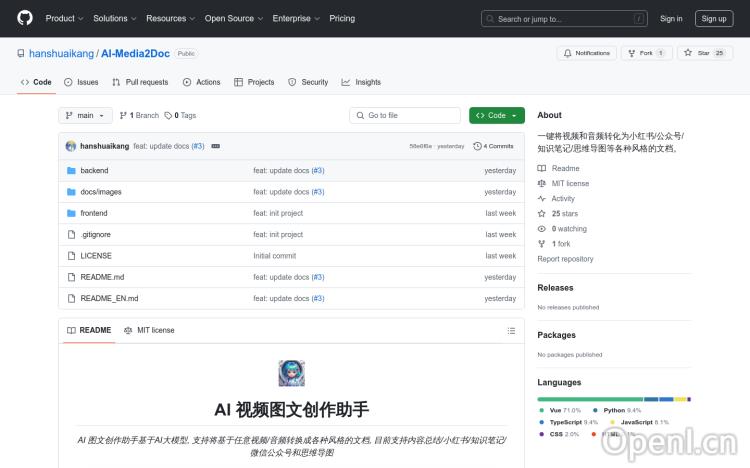Click the green Vue segment of language bar

click(590, 399)
